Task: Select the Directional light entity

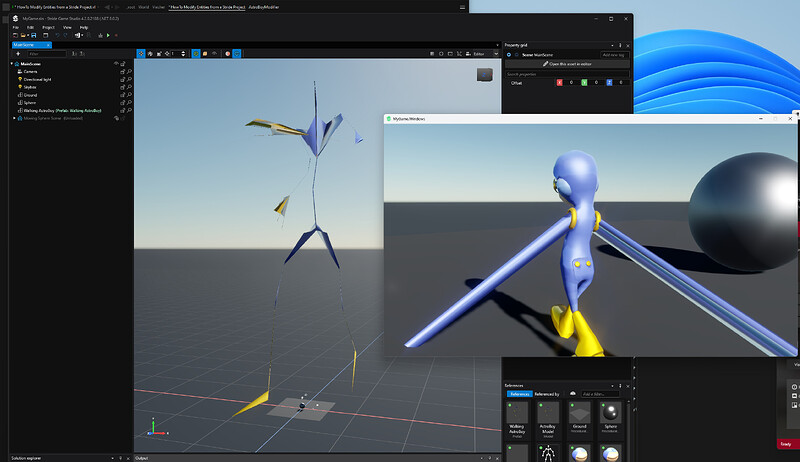Action: 37,80
